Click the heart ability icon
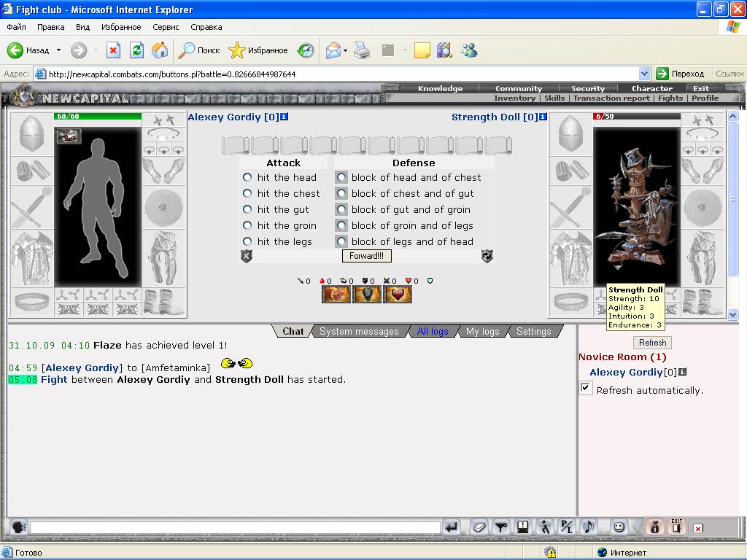Image resolution: width=747 pixels, height=560 pixels. pyautogui.click(x=397, y=295)
